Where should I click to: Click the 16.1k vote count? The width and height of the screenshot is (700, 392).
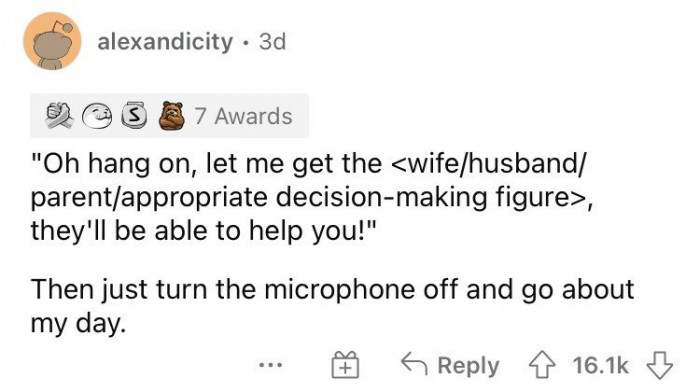(x=600, y=365)
